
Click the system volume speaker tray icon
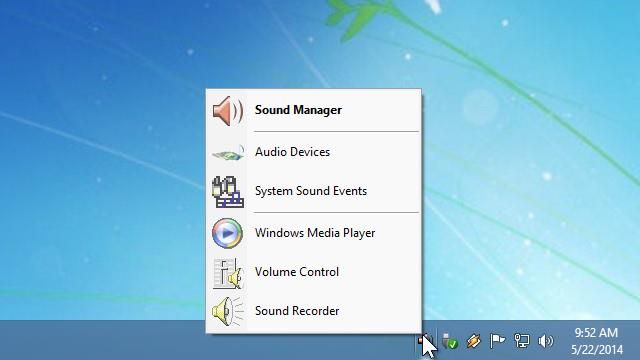pos(545,341)
